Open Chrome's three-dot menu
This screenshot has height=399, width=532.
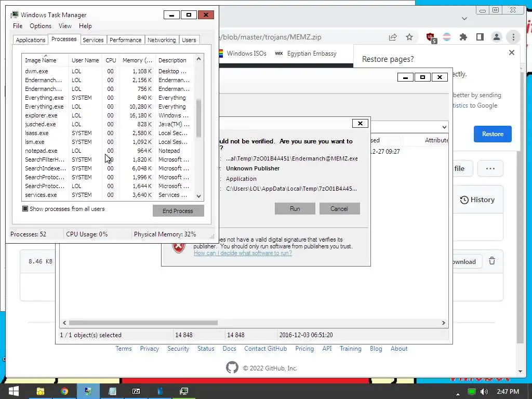point(513,37)
